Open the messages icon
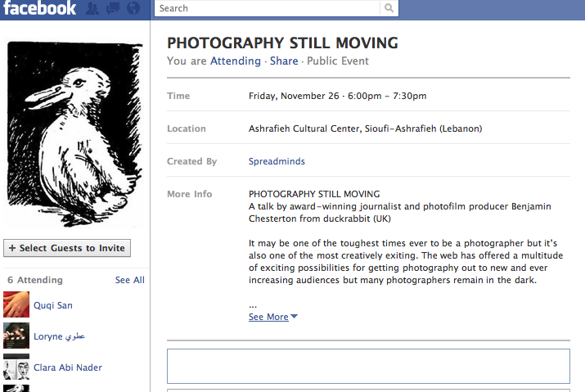The image size is (585, 392). (x=113, y=8)
